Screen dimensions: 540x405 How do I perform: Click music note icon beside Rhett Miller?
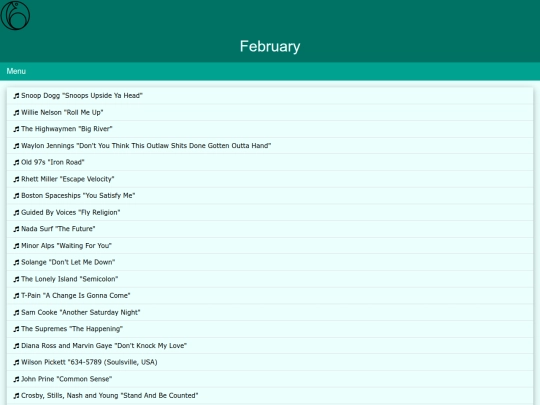pos(16,179)
